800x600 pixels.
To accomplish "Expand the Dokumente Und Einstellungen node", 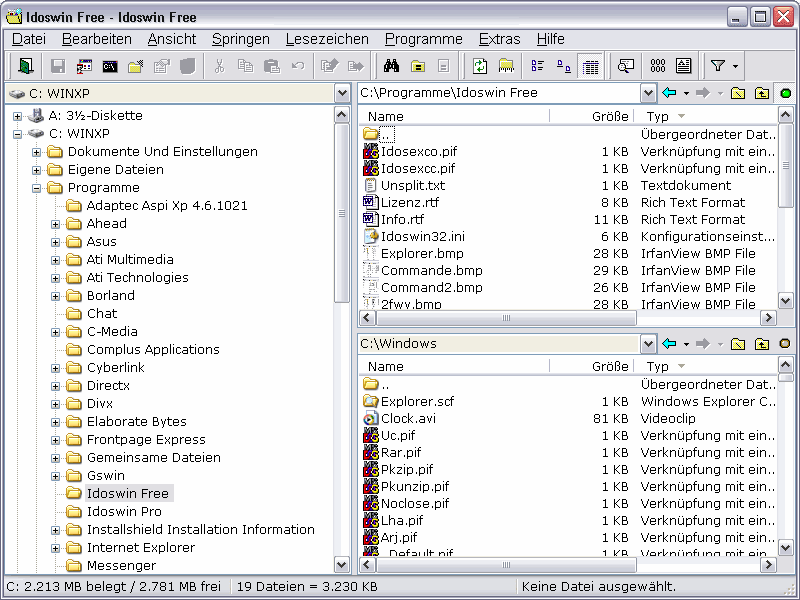I will coord(36,152).
